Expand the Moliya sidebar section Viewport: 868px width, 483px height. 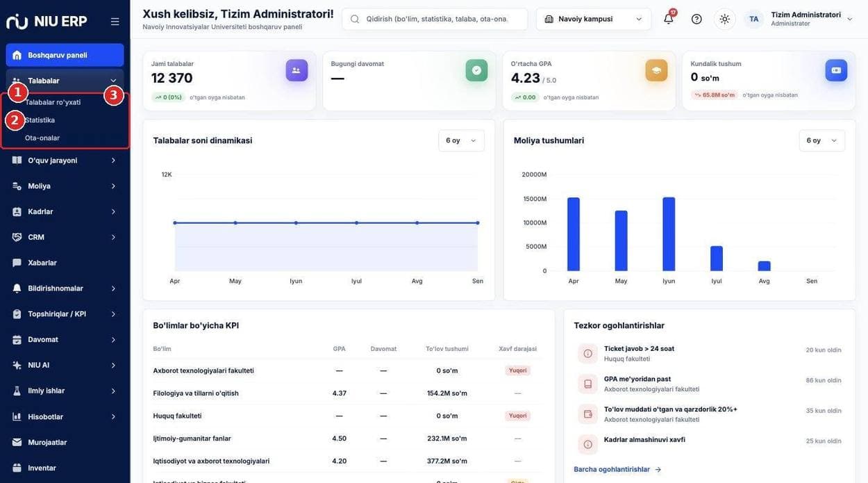(x=65, y=186)
